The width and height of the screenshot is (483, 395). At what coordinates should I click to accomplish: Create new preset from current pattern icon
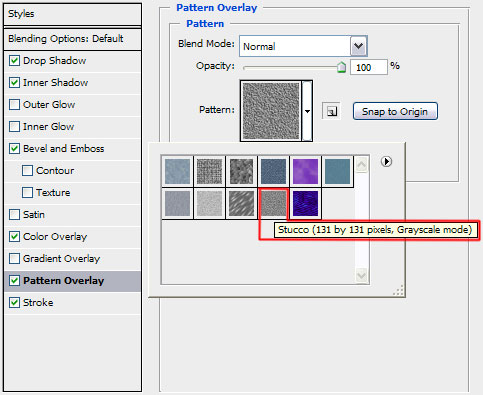point(331,111)
